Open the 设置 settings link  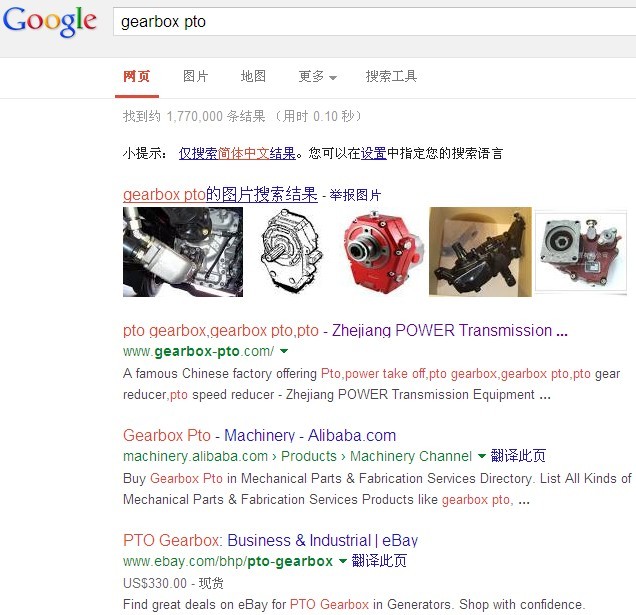click(x=374, y=153)
